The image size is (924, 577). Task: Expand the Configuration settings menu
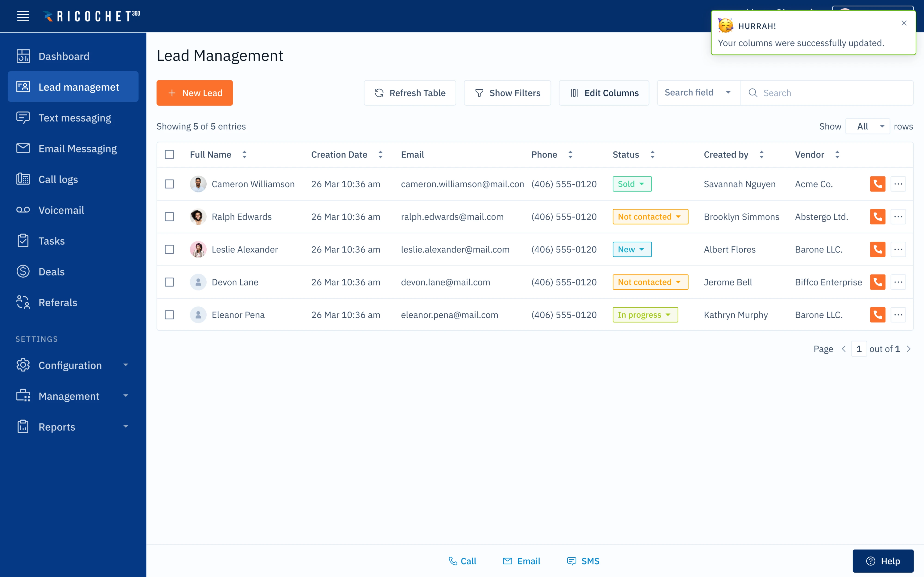(73, 365)
